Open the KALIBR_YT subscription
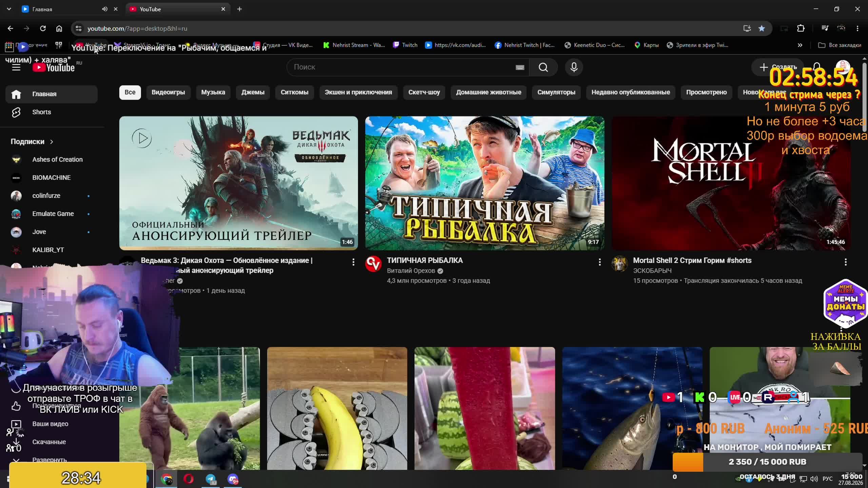 coord(52,250)
